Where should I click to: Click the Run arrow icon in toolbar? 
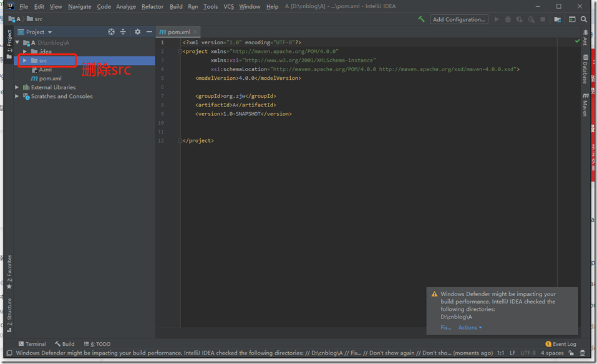coord(497,19)
